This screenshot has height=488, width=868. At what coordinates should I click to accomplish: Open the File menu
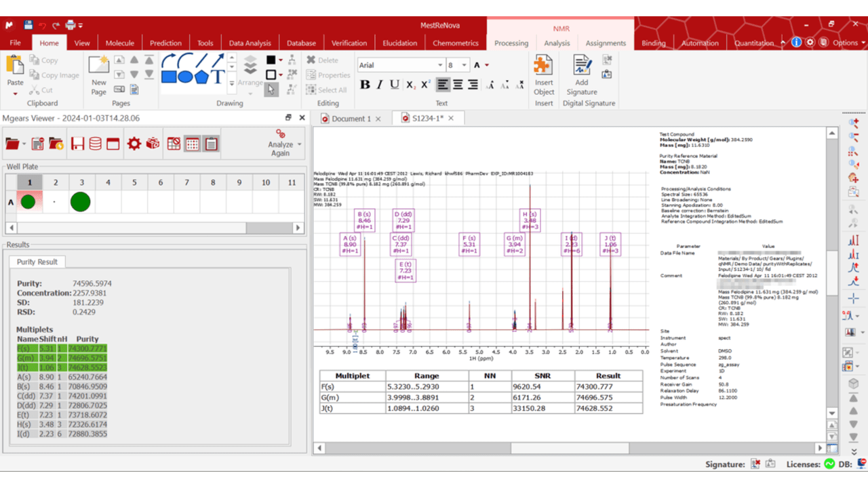tap(15, 43)
